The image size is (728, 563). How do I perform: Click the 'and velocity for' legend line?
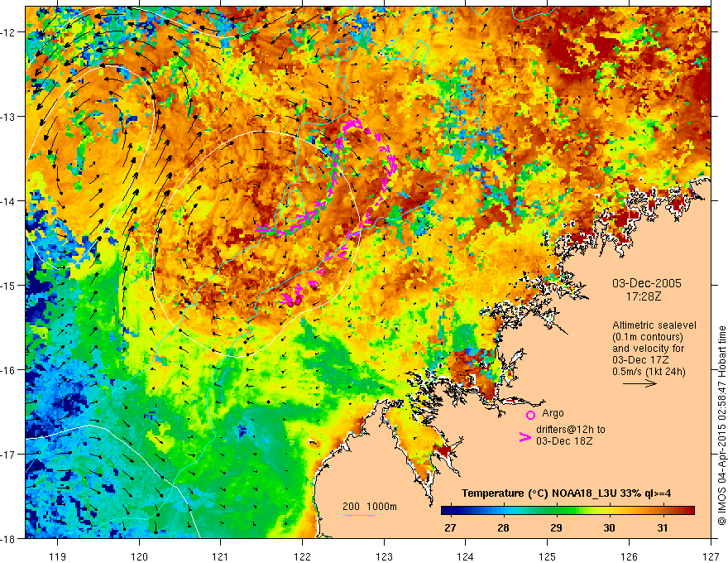pyautogui.click(x=648, y=349)
